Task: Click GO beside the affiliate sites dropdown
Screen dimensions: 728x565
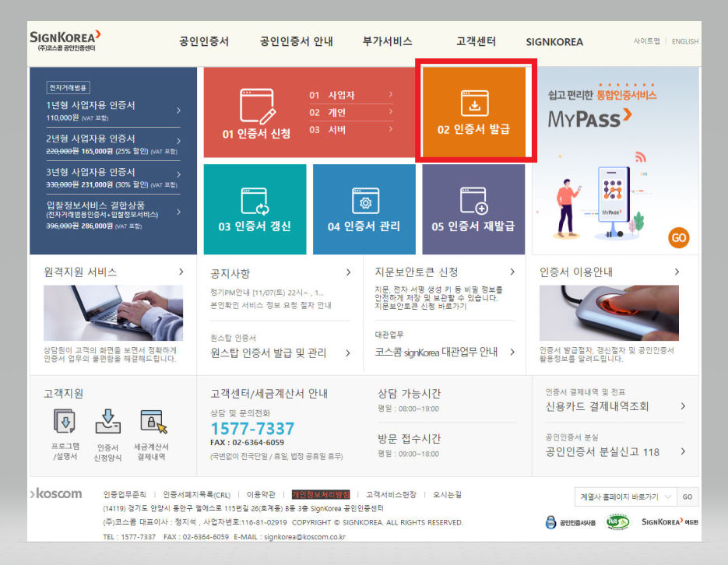Action: click(688, 497)
